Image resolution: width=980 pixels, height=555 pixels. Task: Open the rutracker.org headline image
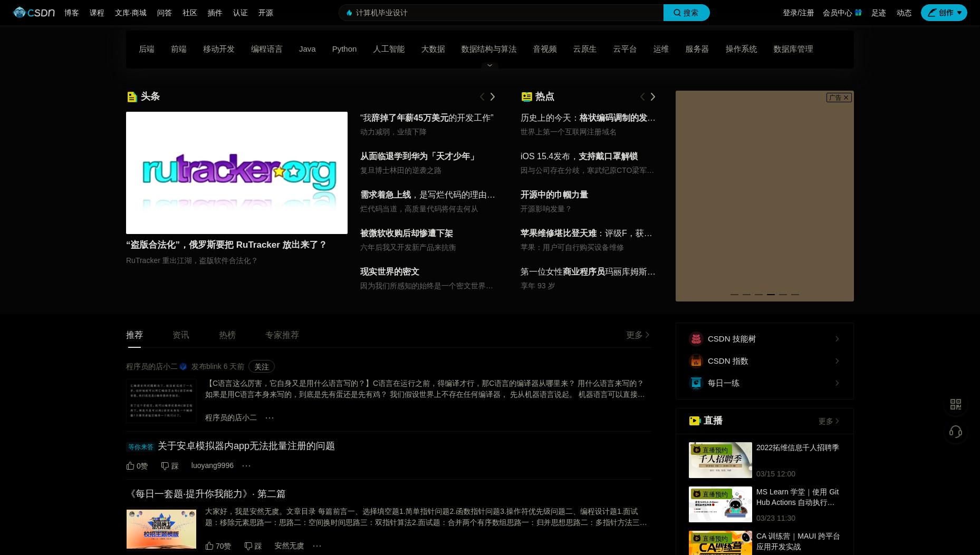pyautogui.click(x=237, y=173)
